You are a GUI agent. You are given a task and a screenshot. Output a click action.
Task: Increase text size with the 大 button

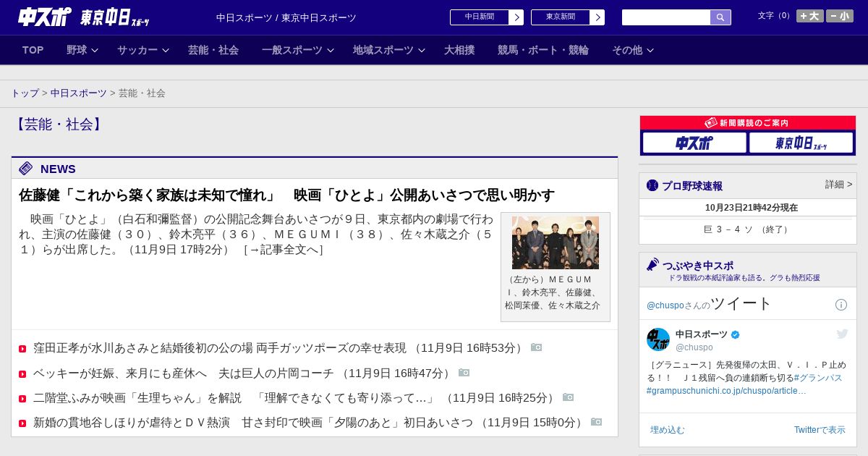810,16
